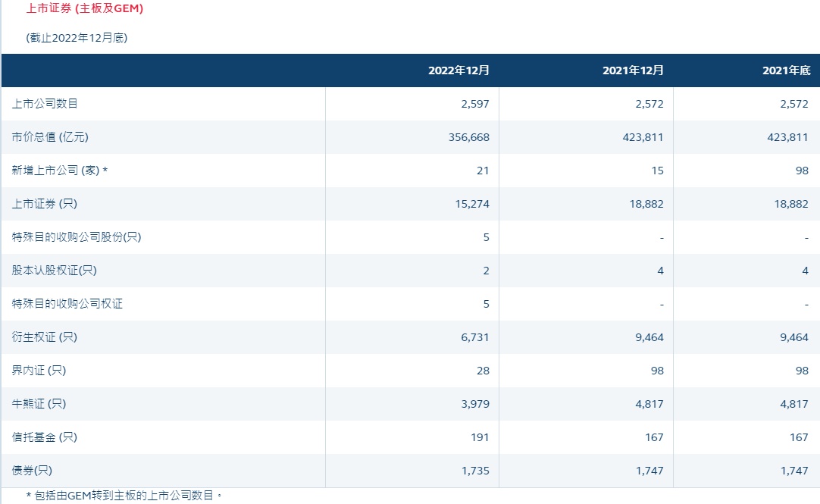Click the 特殊目的收购公司股份(只) row label
The image size is (820, 504).
[77, 237]
